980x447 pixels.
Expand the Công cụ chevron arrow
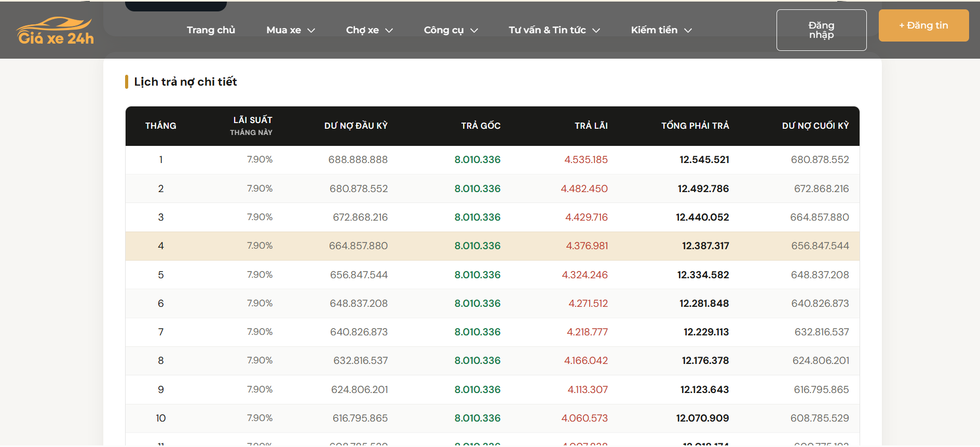coord(474,31)
